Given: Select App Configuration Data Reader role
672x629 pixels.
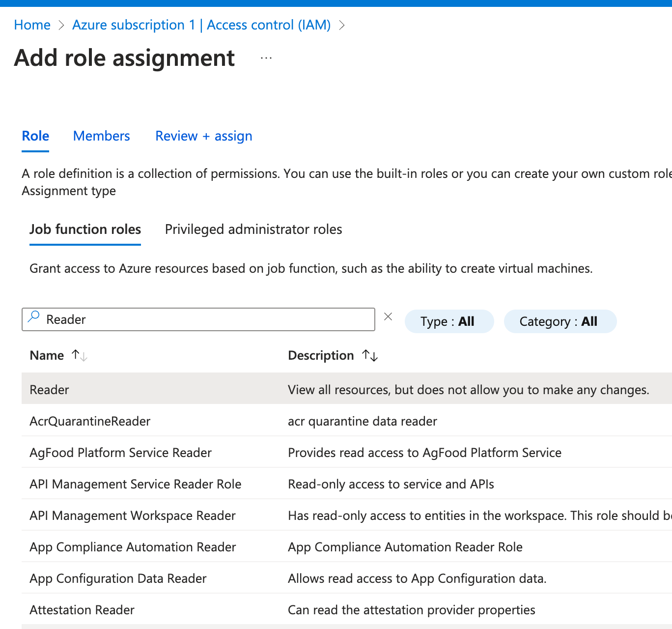Looking at the screenshot, I should click(x=118, y=578).
